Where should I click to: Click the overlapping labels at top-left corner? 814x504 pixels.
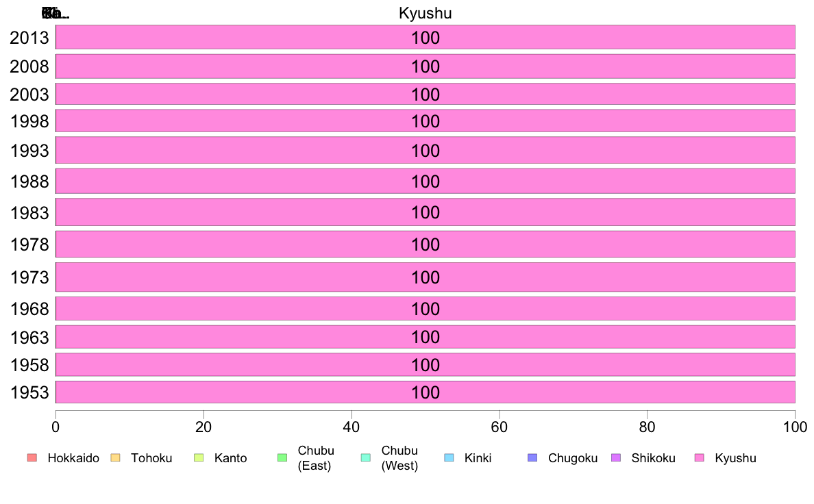[x=56, y=14]
